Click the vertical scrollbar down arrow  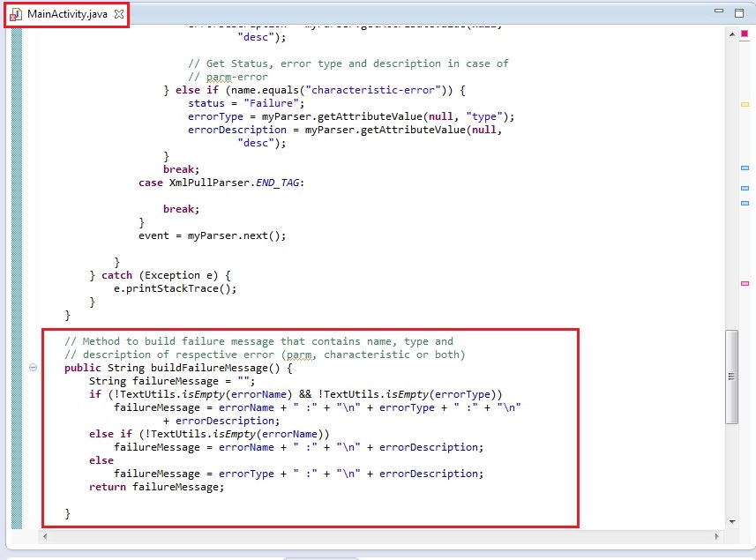[x=731, y=523]
